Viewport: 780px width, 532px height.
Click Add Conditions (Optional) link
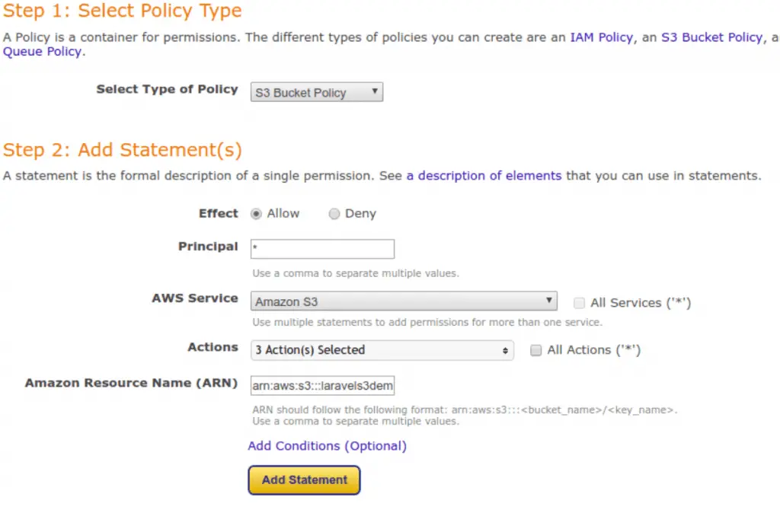(327, 446)
